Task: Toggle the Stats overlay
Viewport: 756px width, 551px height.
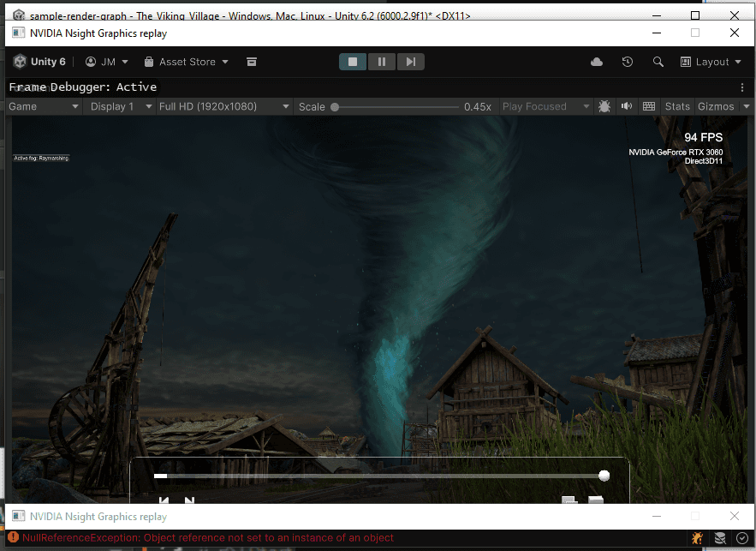Action: [677, 106]
